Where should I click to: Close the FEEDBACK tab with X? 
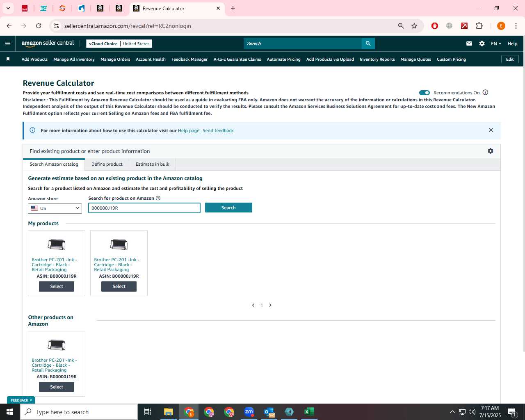[31, 400]
